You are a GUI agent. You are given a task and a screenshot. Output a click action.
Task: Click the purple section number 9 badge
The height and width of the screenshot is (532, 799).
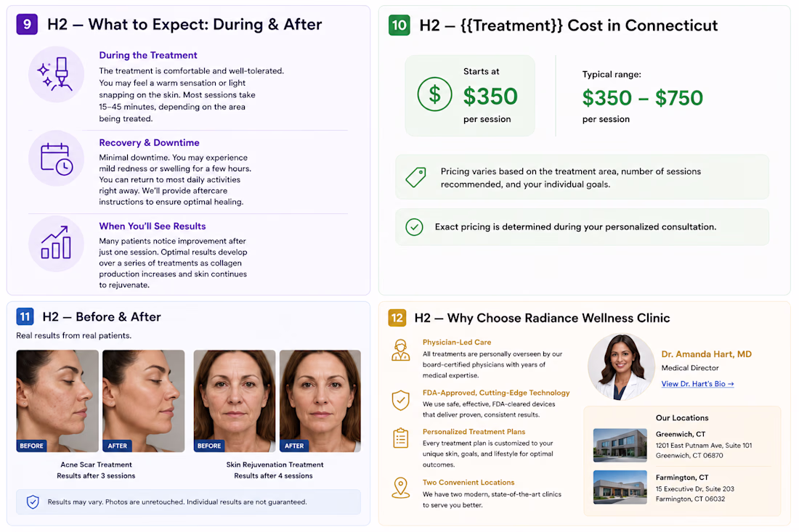coord(27,24)
